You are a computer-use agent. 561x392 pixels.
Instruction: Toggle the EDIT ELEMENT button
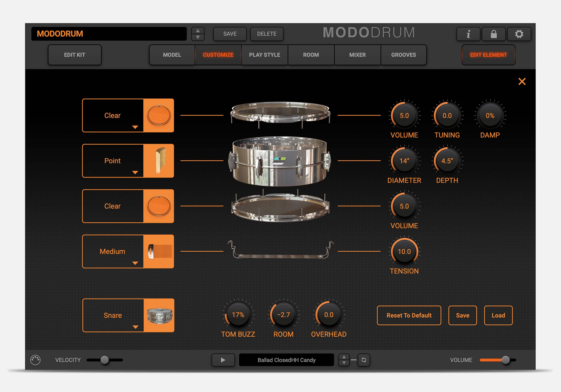click(x=488, y=55)
